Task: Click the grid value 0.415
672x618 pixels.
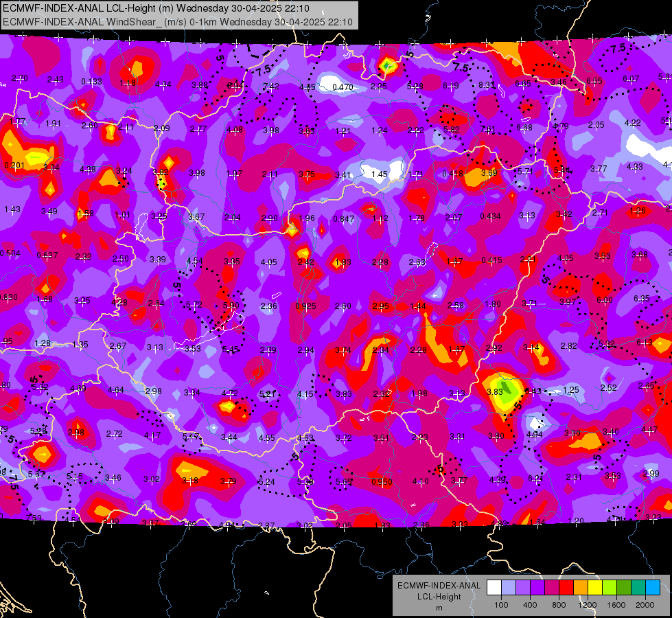Action: click(491, 260)
